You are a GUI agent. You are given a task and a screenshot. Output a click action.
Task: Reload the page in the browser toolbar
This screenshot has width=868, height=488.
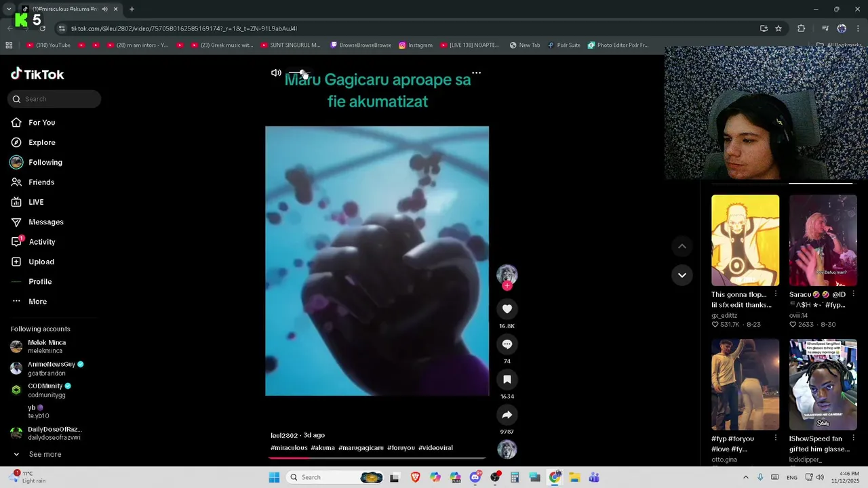(43, 28)
